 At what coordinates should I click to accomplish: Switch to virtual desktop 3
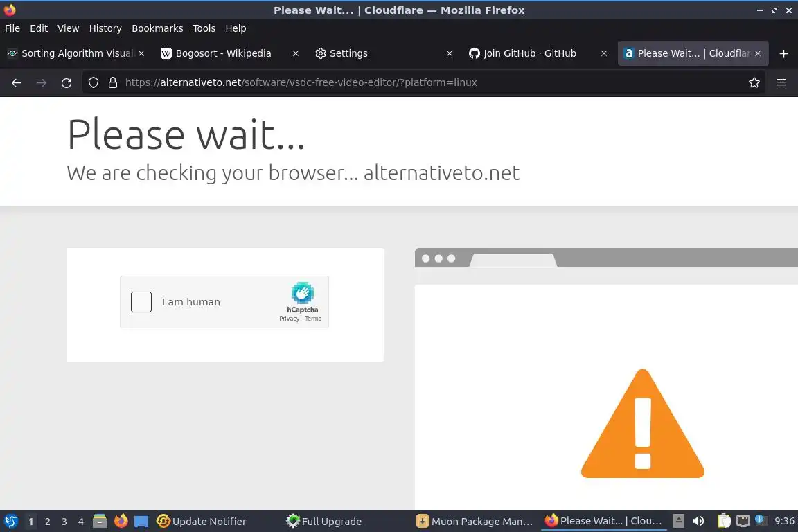point(64,522)
